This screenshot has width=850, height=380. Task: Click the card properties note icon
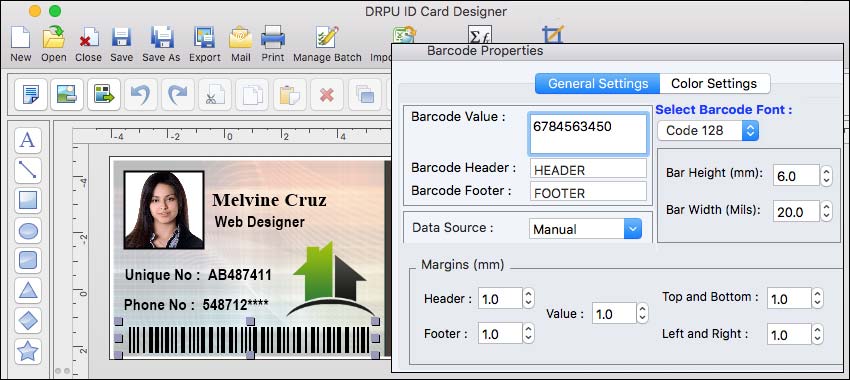point(31,95)
